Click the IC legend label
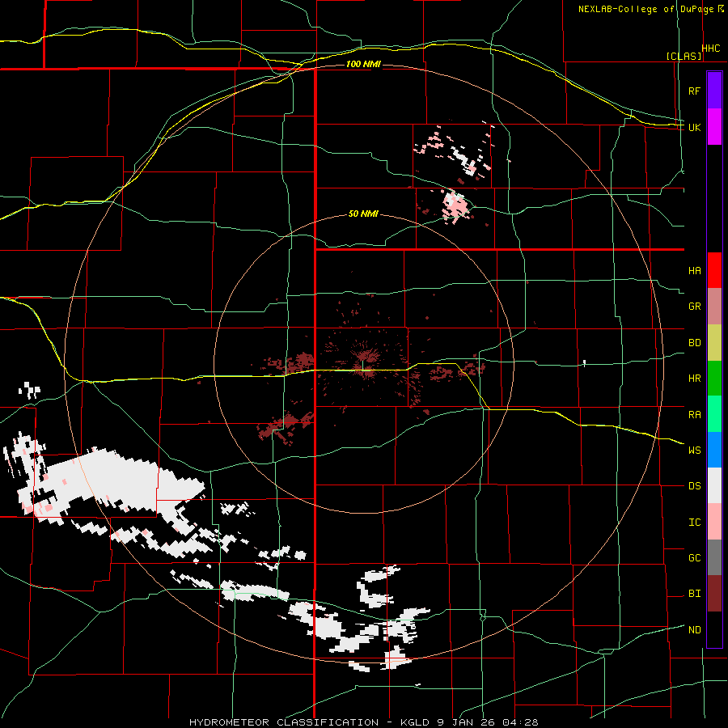 [x=694, y=523]
